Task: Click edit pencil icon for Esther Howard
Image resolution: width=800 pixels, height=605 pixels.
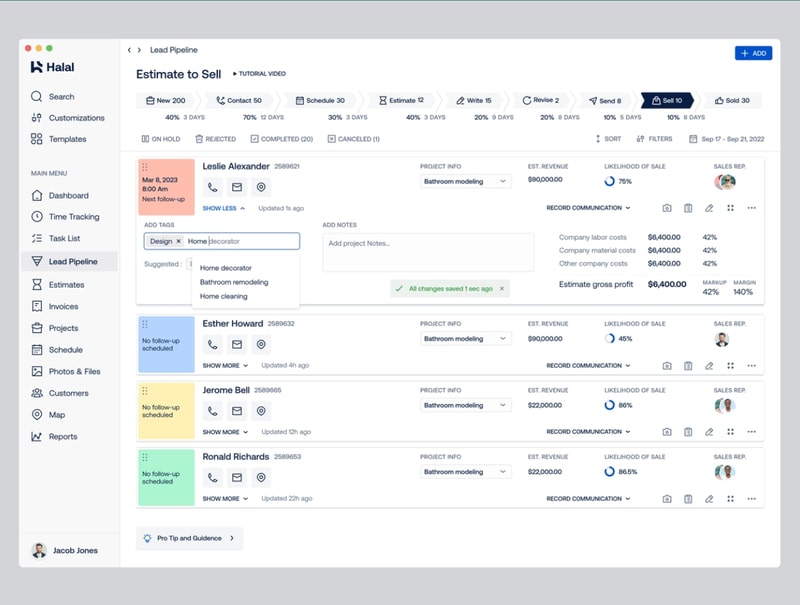Action: tap(709, 366)
